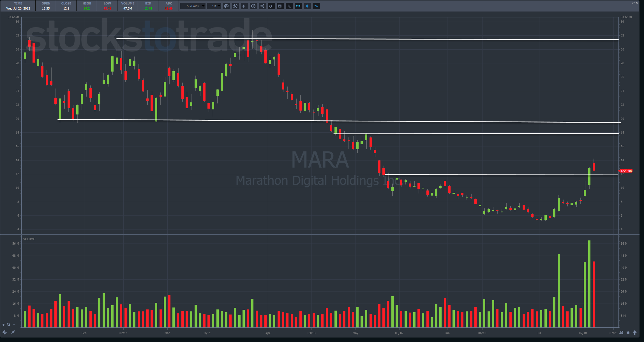Screen dimensions: 644x342
Task: Click the 06/13 date label on time axis
Action: pyautogui.click(x=482, y=333)
